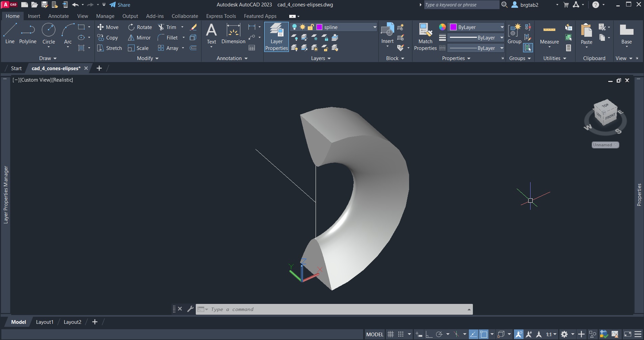Click the Array tool
Image resolution: width=644 pixels, height=340 pixels.
tap(168, 48)
